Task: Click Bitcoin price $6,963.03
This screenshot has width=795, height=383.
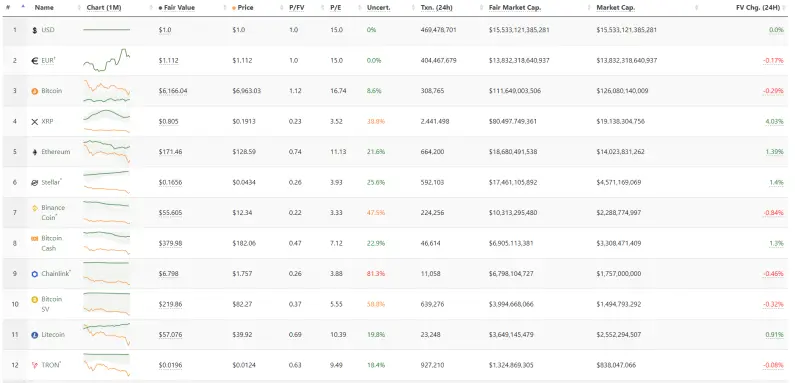Action: click(x=247, y=91)
